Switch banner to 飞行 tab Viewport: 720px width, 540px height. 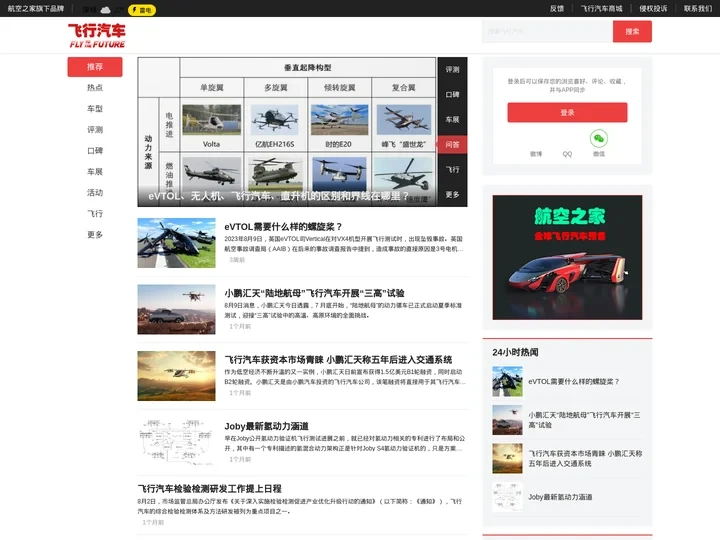coord(452,169)
